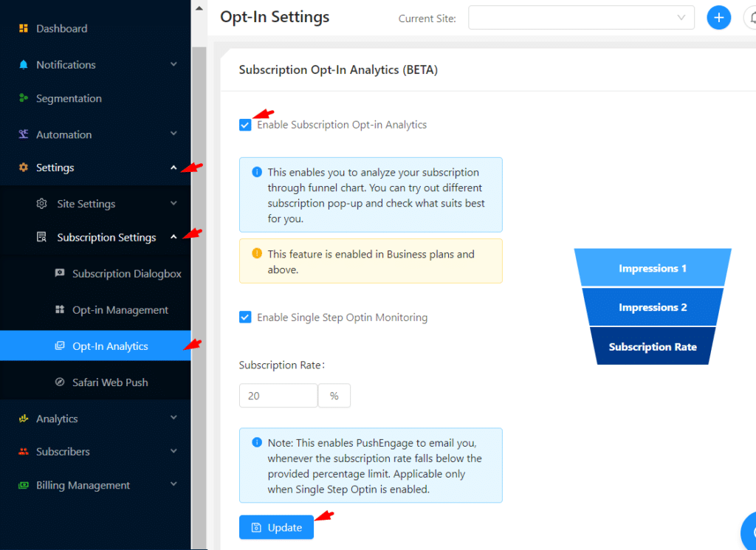Expand the Automation menu chevron
The image size is (756, 550).
coord(173,134)
